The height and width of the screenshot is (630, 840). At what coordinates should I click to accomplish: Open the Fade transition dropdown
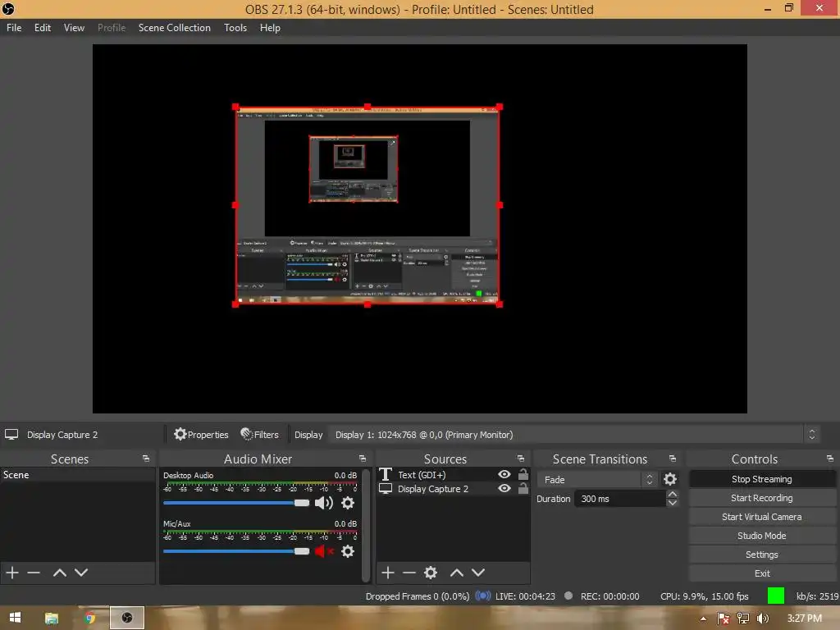coord(598,479)
